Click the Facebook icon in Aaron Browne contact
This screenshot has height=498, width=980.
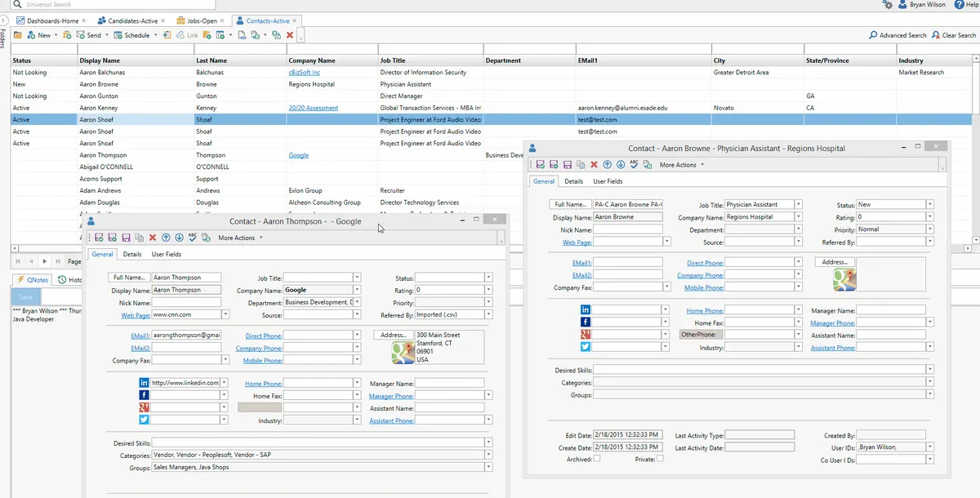click(586, 322)
